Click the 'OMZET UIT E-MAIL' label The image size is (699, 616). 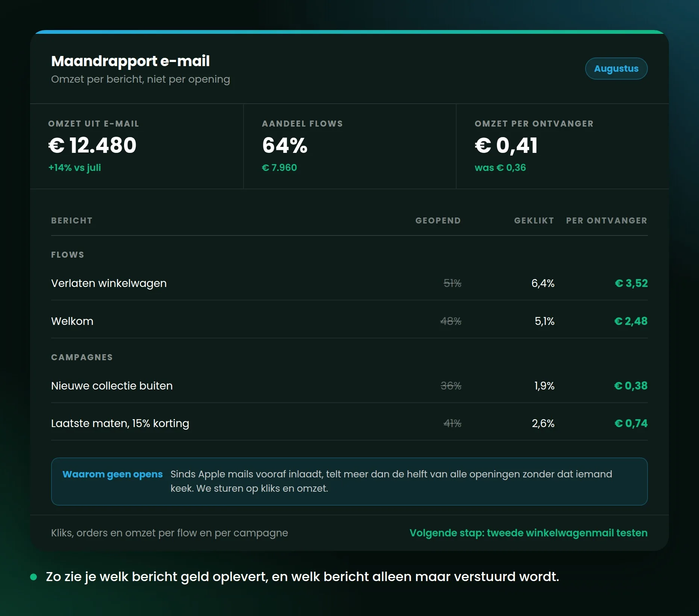[x=94, y=124]
